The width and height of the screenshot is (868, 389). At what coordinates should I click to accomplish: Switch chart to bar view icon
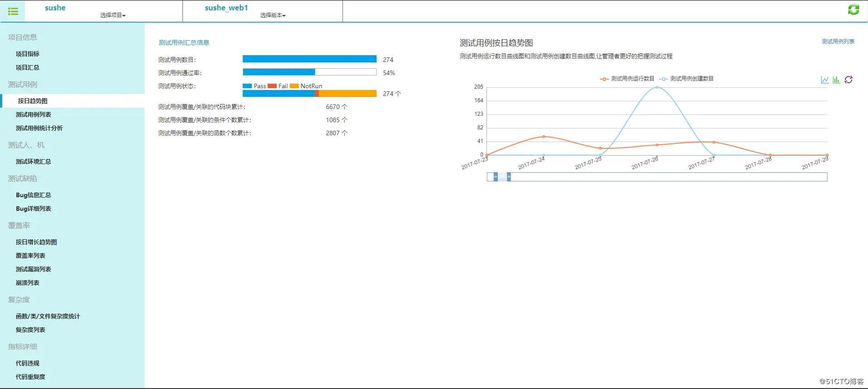[836, 80]
